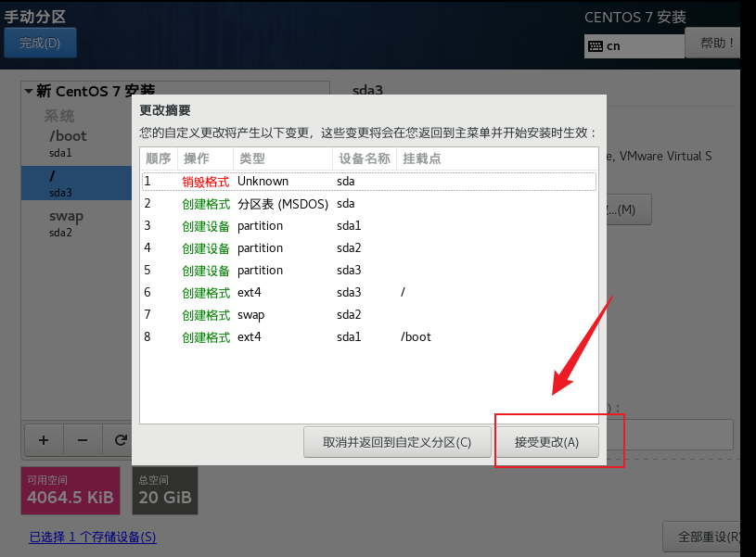Sort by the 操作 column header

[x=205, y=158]
